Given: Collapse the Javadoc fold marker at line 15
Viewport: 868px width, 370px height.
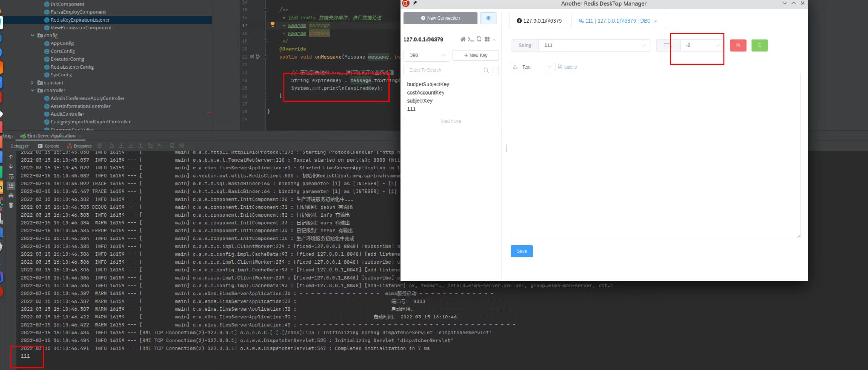Looking at the screenshot, I should coord(266,10).
